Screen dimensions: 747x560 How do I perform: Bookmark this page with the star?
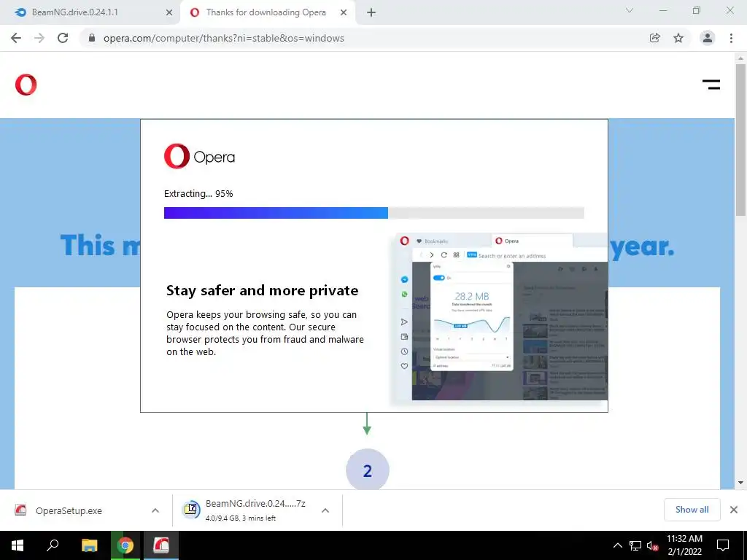[x=678, y=38]
